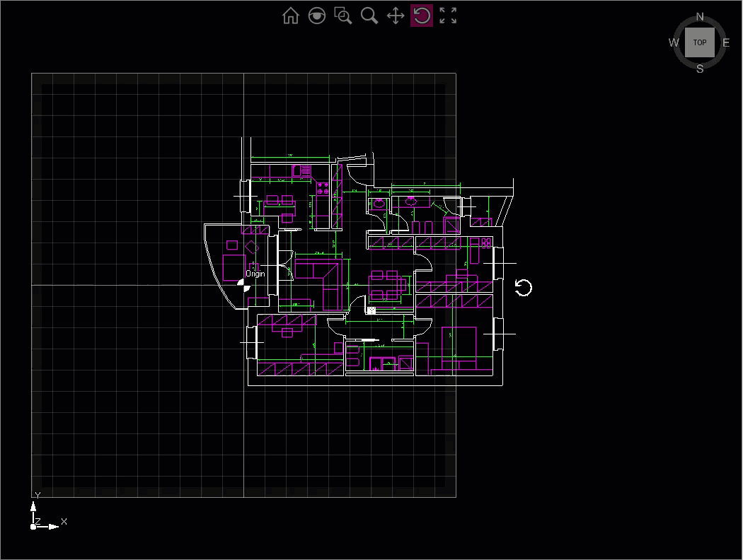This screenshot has height=560, width=743.
Task: Choose the four-arrow Pan tool
Action: (x=396, y=16)
